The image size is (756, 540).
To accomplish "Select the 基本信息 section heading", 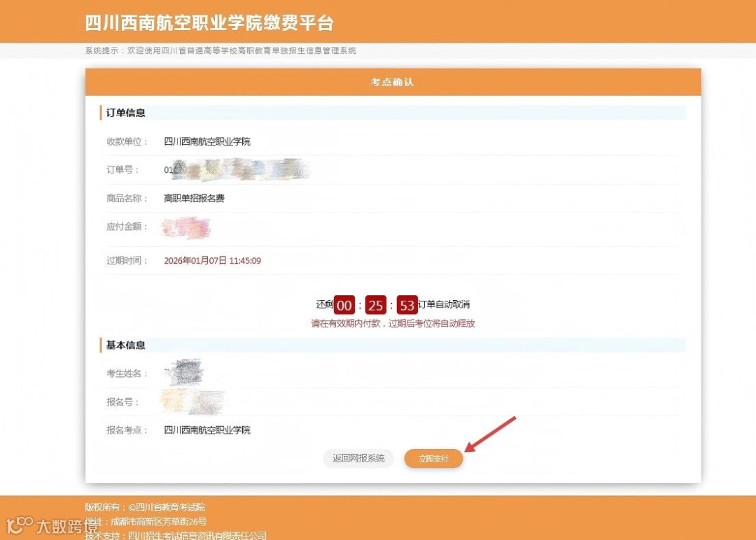I will click(125, 345).
